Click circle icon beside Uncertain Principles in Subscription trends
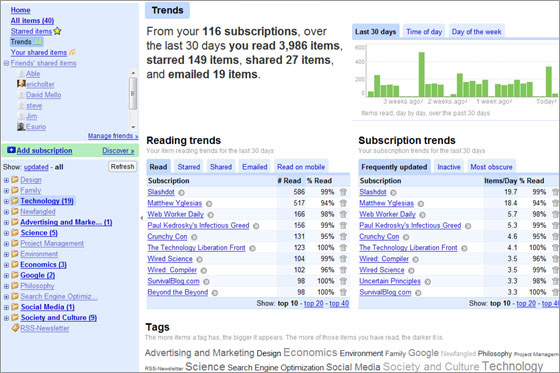 tap(428, 282)
